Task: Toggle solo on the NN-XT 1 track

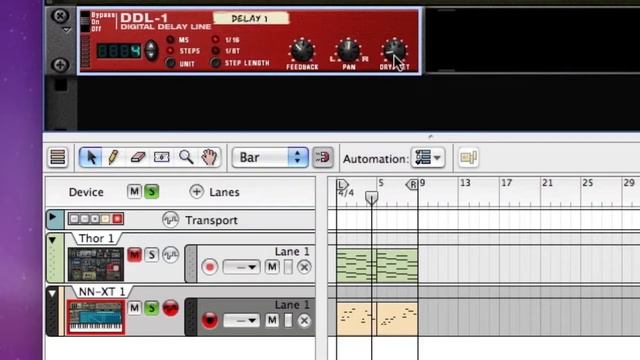Action: click(151, 308)
